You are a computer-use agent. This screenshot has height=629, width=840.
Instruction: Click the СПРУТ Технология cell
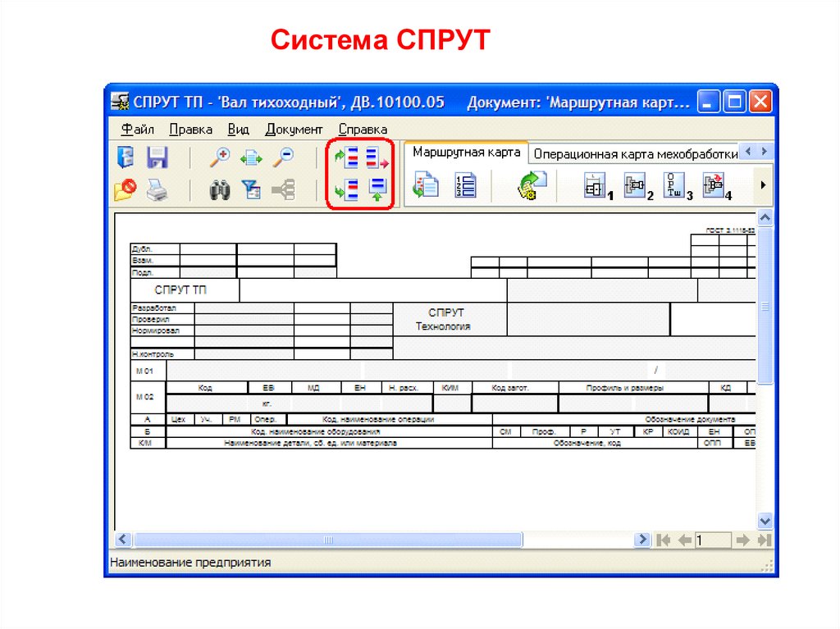[450, 319]
